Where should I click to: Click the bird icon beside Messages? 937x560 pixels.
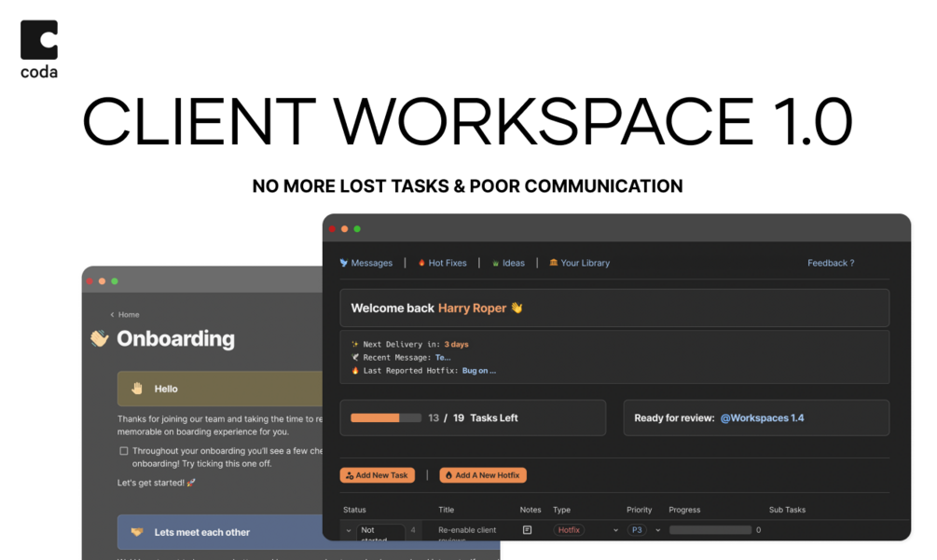(344, 263)
